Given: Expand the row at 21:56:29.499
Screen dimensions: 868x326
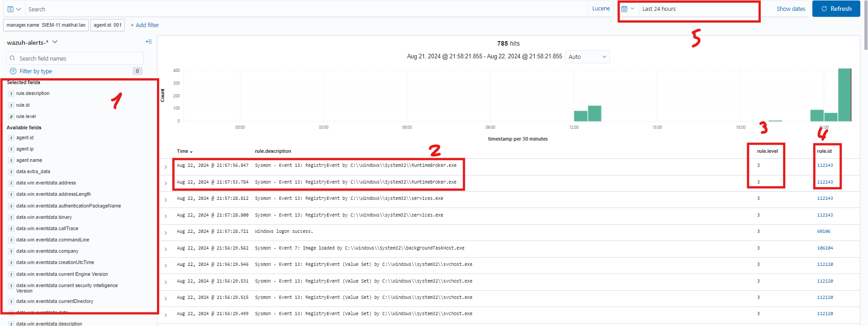Looking at the screenshot, I should (166, 315).
